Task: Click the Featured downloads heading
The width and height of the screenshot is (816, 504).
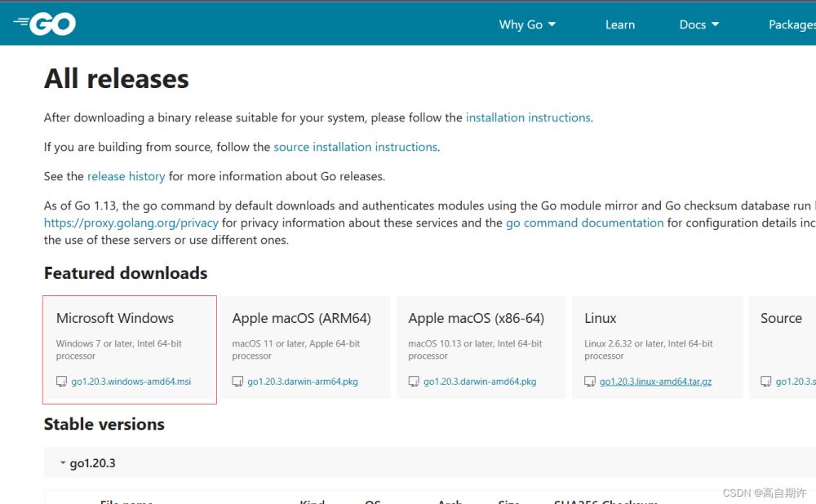Action: coord(126,273)
